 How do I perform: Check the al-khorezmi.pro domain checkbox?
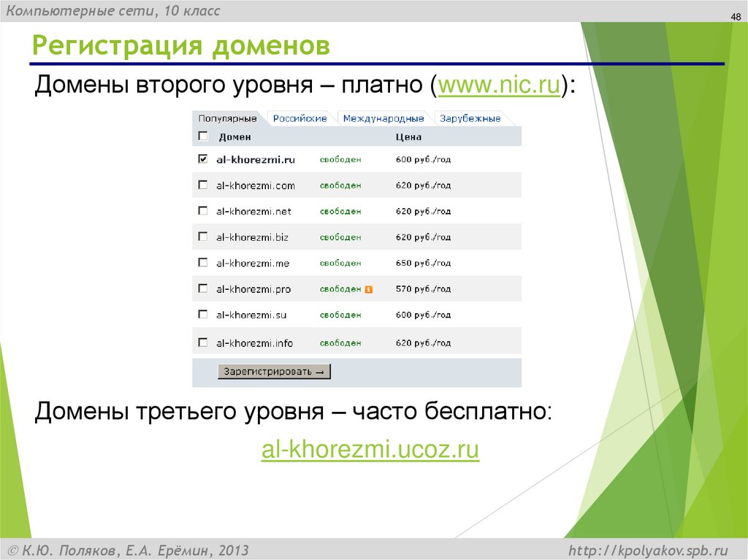pos(203,288)
